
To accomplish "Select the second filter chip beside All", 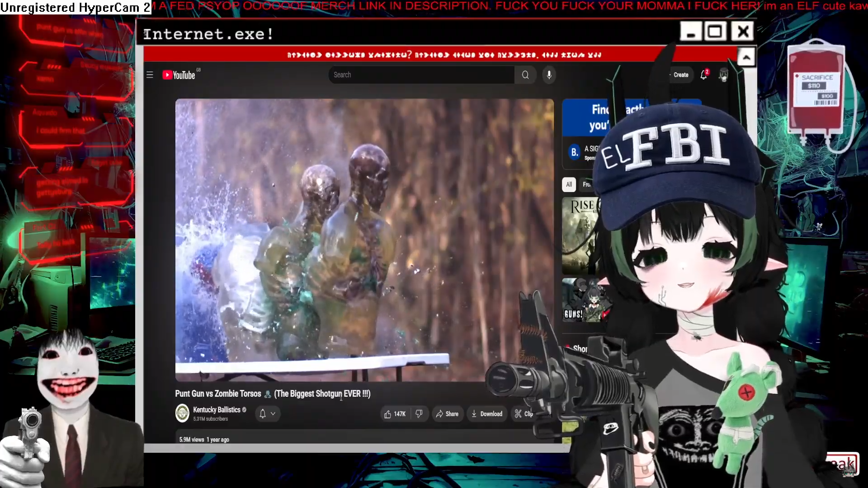I will tap(587, 184).
